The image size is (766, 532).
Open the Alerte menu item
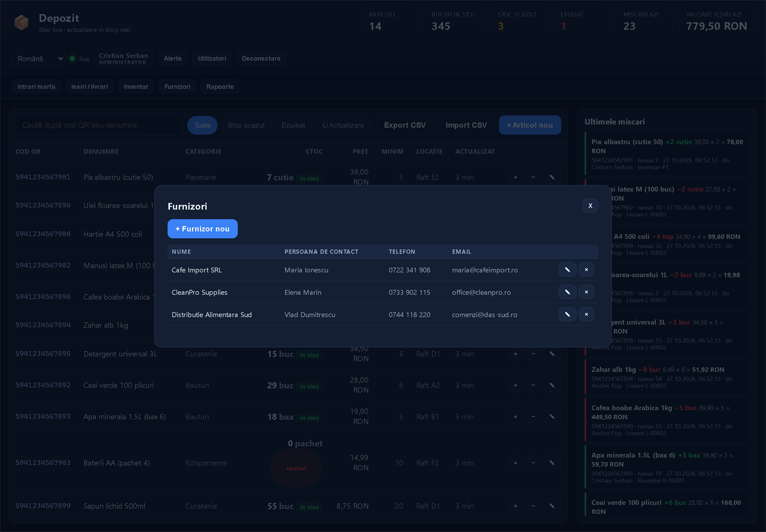pyautogui.click(x=173, y=59)
